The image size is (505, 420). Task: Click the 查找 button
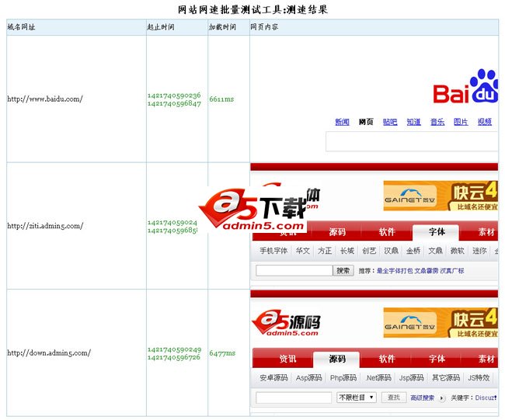click(x=394, y=397)
